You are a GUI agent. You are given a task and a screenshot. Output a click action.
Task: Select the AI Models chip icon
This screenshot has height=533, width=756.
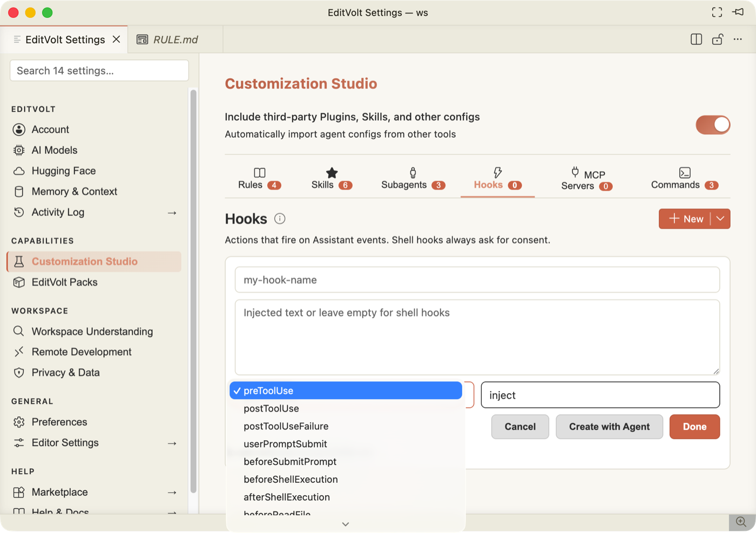pyautogui.click(x=19, y=150)
